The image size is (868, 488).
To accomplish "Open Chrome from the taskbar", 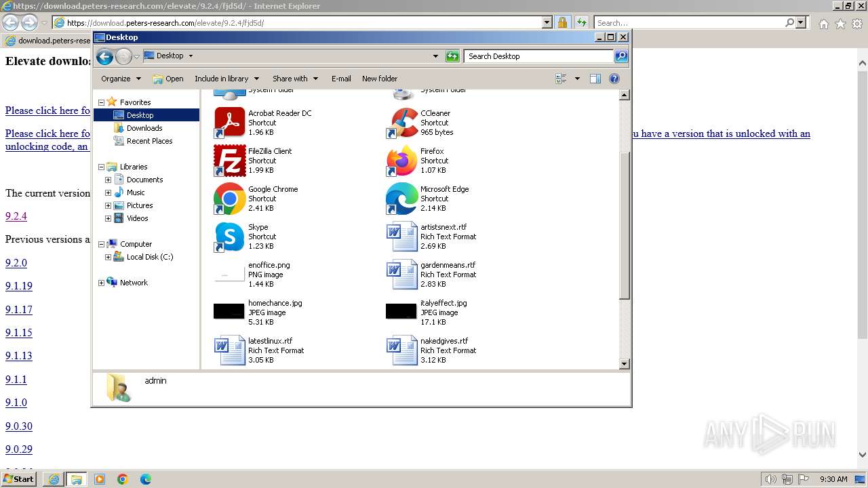I will pyautogui.click(x=123, y=479).
